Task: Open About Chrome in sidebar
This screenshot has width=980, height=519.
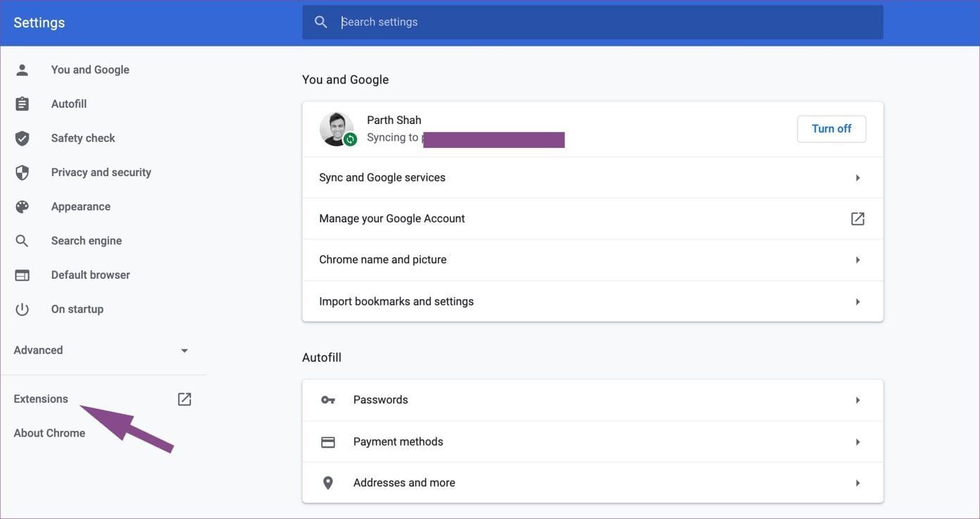Action: point(49,433)
